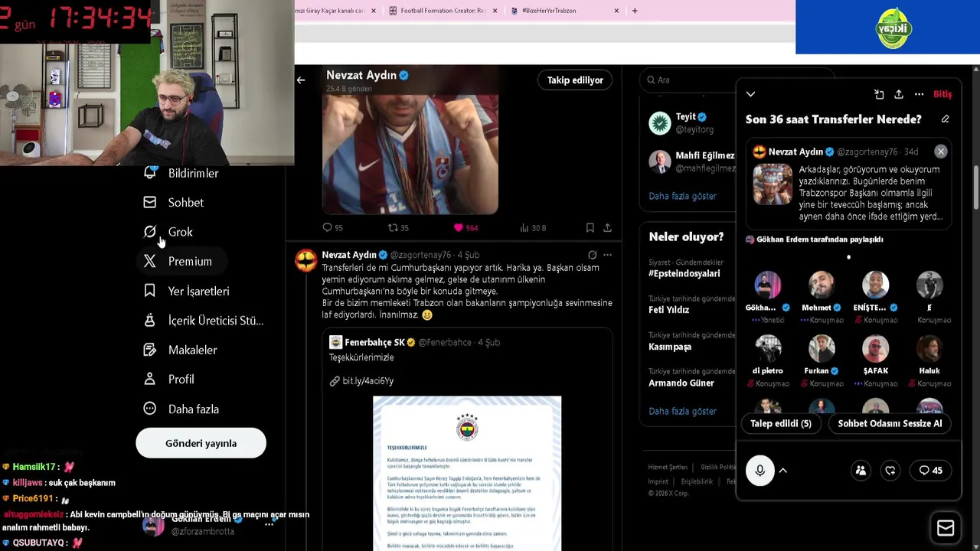980x551 pixels.
Task: Dismiss the pinned Nevzat Aydın post
Action: (x=941, y=152)
